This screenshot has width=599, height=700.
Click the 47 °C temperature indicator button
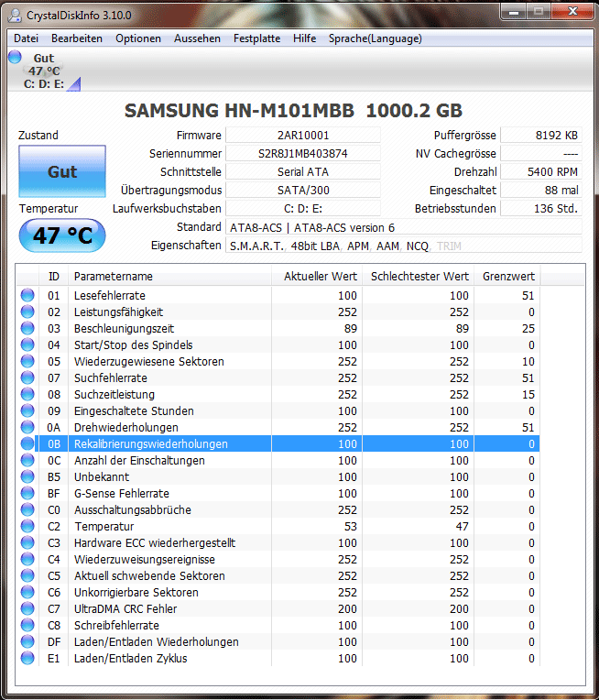pyautogui.click(x=62, y=235)
